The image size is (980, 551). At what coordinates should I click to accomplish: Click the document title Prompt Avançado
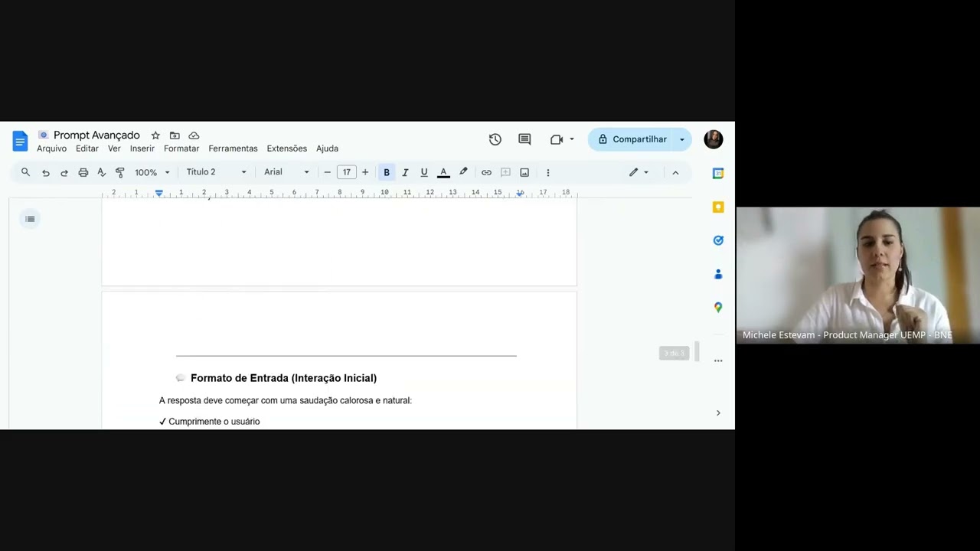(x=96, y=135)
